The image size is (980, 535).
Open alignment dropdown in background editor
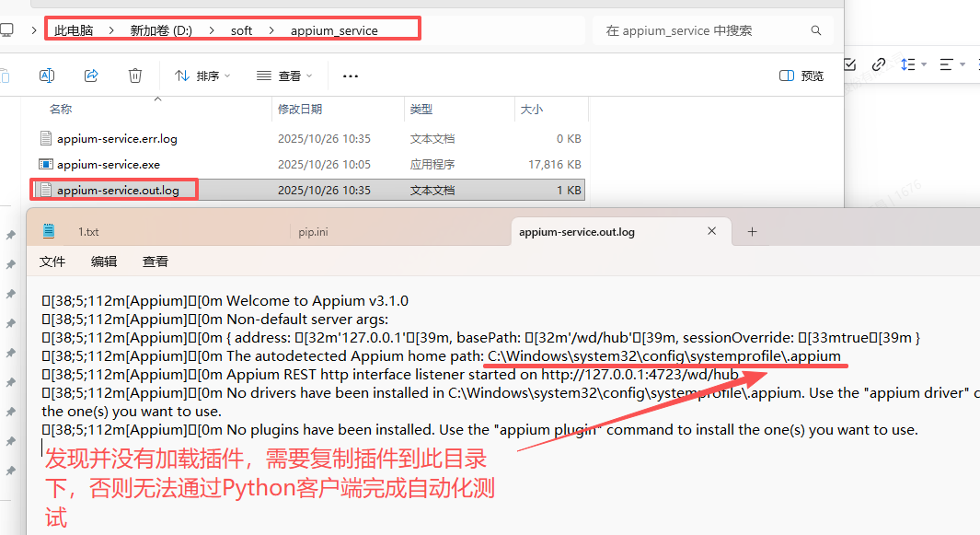pyautogui.click(x=952, y=64)
